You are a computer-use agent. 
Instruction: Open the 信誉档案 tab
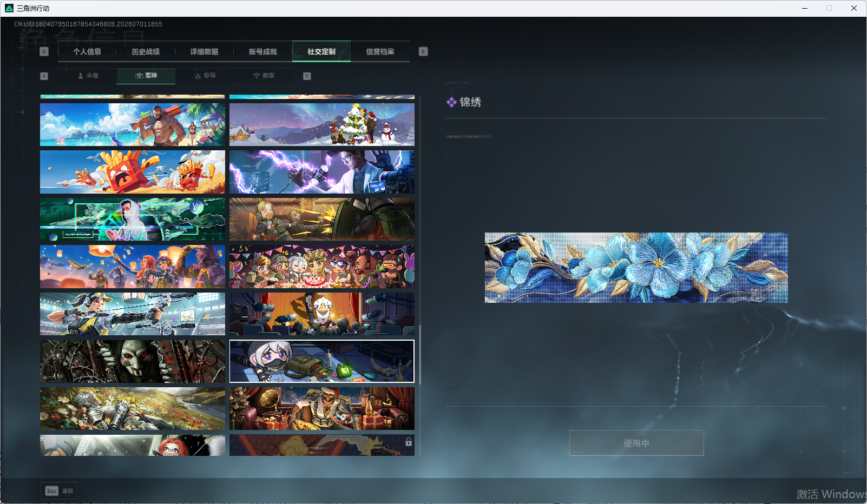pos(380,52)
